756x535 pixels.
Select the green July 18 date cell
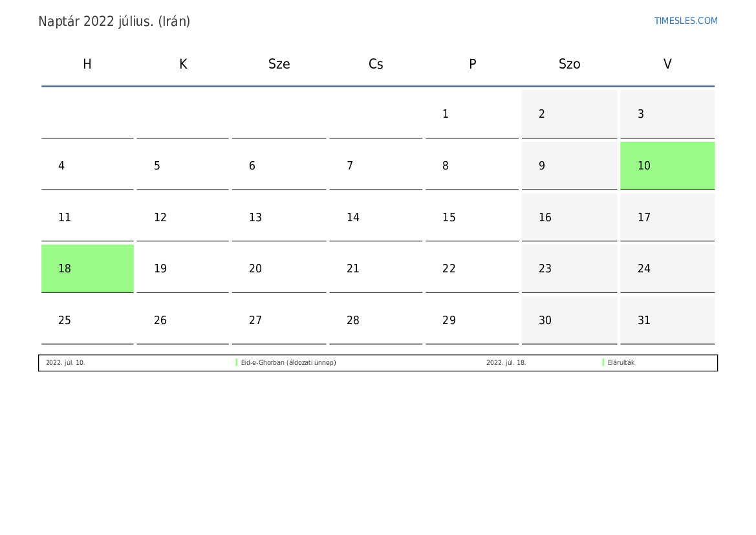pyautogui.click(x=87, y=268)
